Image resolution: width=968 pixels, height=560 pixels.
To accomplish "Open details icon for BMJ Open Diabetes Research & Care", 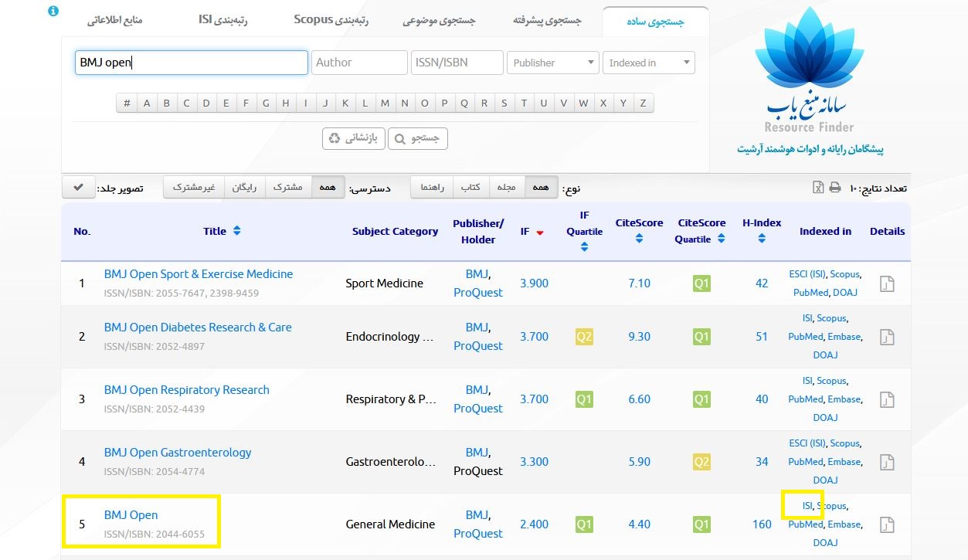I will (x=887, y=337).
